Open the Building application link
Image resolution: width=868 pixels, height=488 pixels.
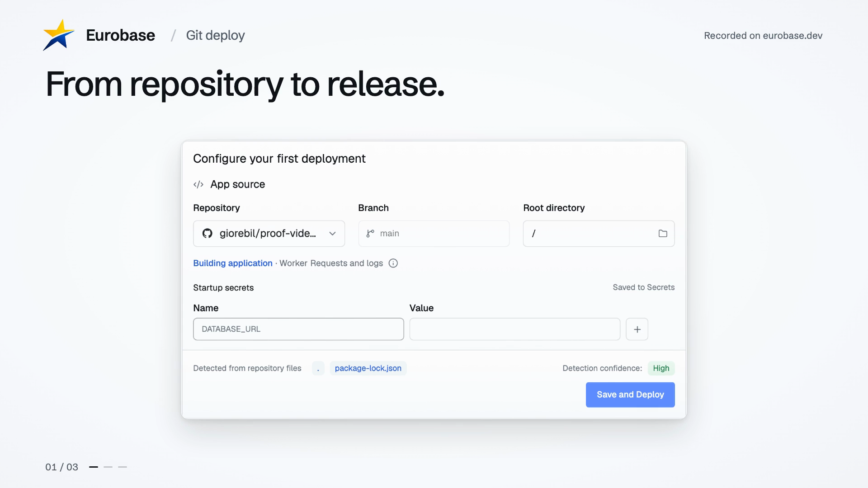coord(233,263)
